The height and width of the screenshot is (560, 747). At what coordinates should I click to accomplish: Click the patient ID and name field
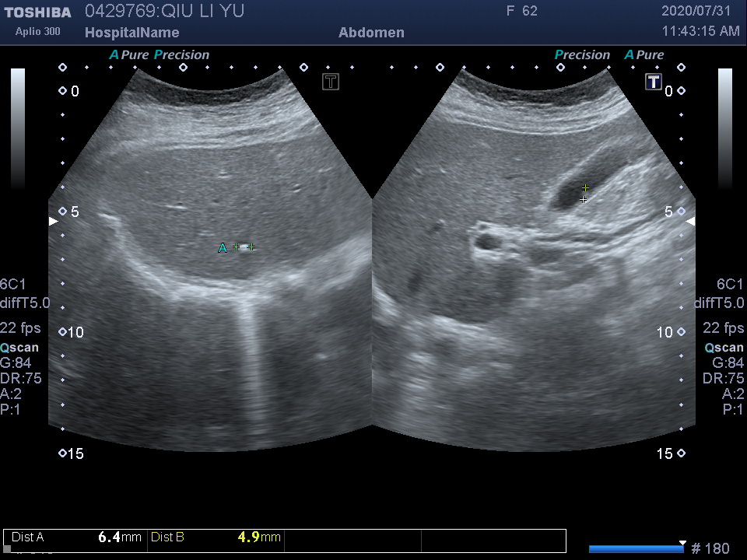pos(164,11)
